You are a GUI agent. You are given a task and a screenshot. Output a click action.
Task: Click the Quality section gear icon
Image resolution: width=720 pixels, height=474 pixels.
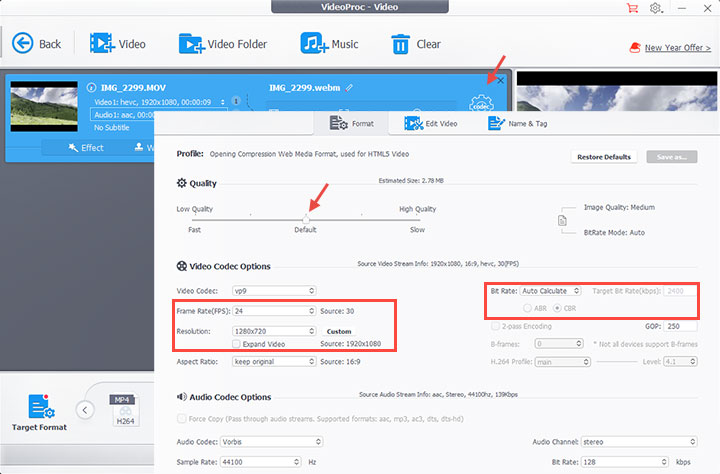click(182, 183)
